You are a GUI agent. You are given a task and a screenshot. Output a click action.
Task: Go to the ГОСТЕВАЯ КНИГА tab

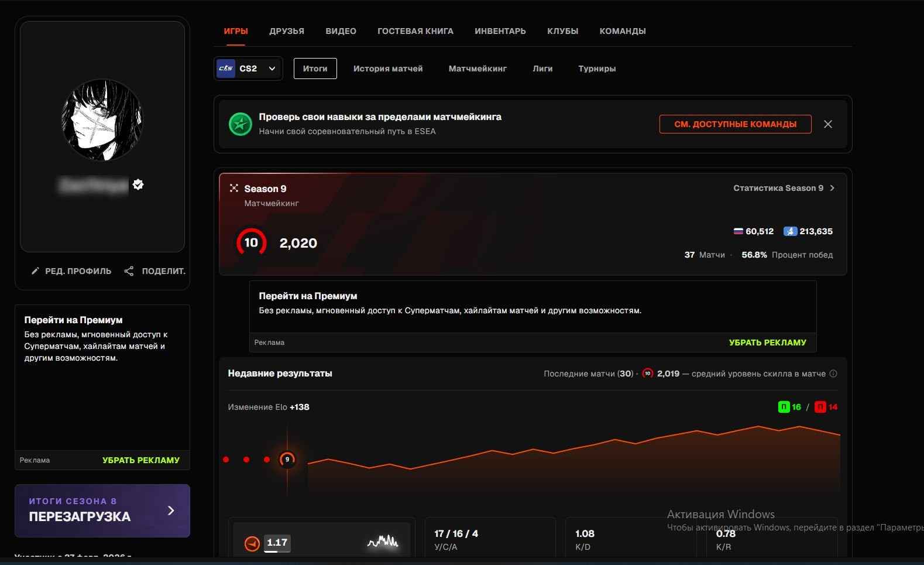[x=415, y=31]
